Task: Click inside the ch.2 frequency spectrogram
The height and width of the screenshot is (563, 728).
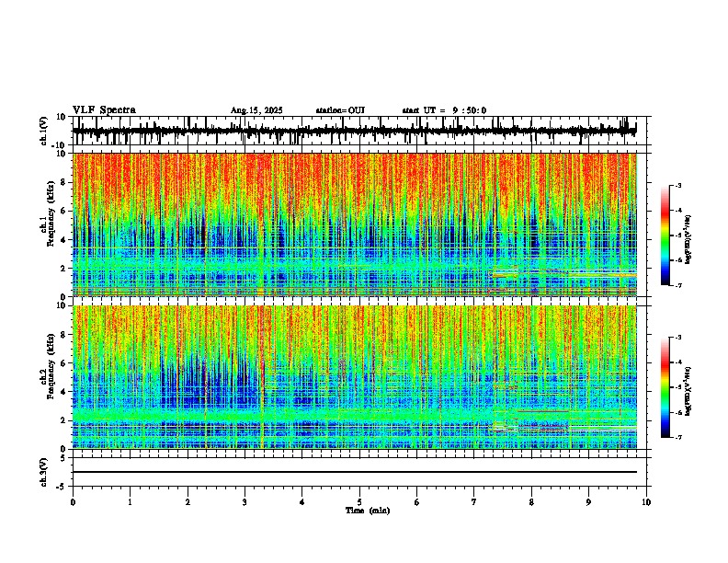Action: pyautogui.click(x=354, y=377)
